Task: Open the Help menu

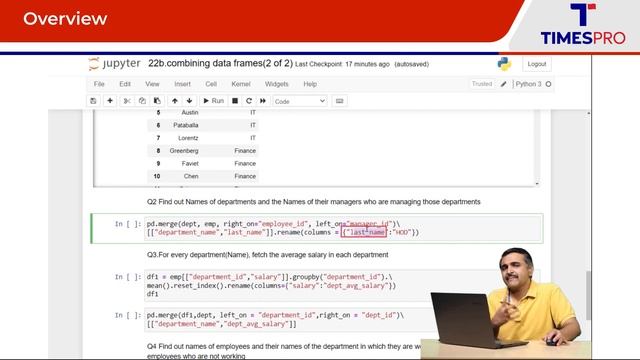Action: click(x=310, y=84)
